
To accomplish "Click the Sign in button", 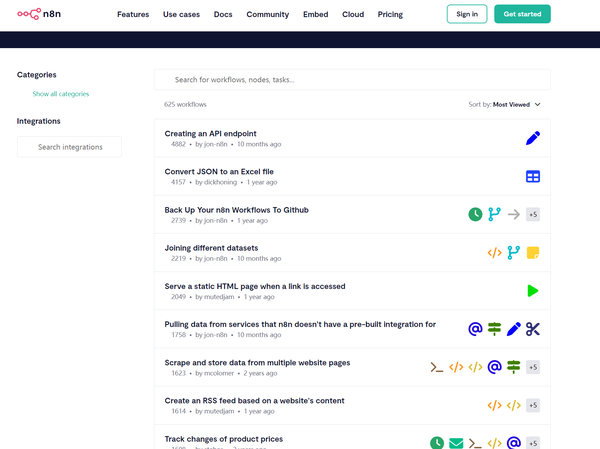I will coord(467,14).
